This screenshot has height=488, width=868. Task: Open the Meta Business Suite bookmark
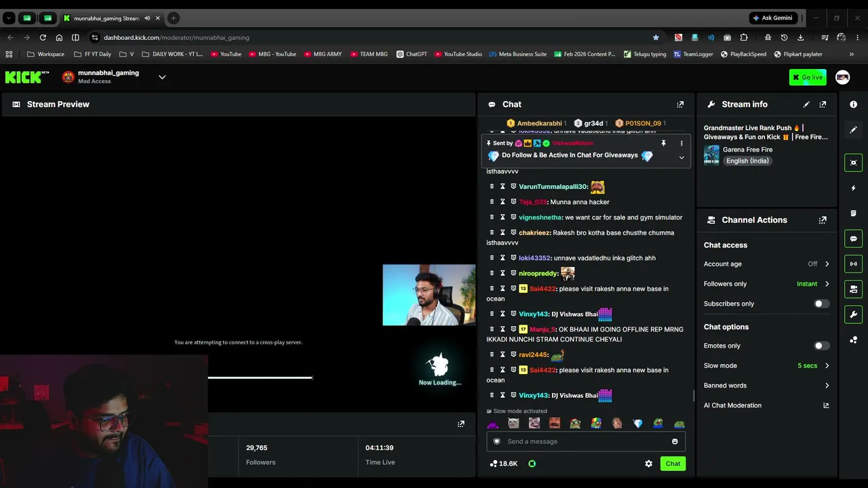click(x=517, y=54)
